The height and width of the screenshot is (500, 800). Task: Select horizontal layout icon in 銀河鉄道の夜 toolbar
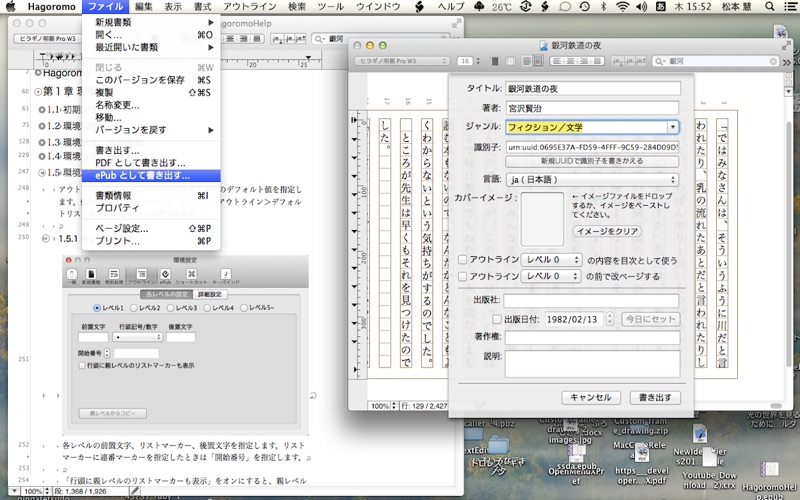527,61
